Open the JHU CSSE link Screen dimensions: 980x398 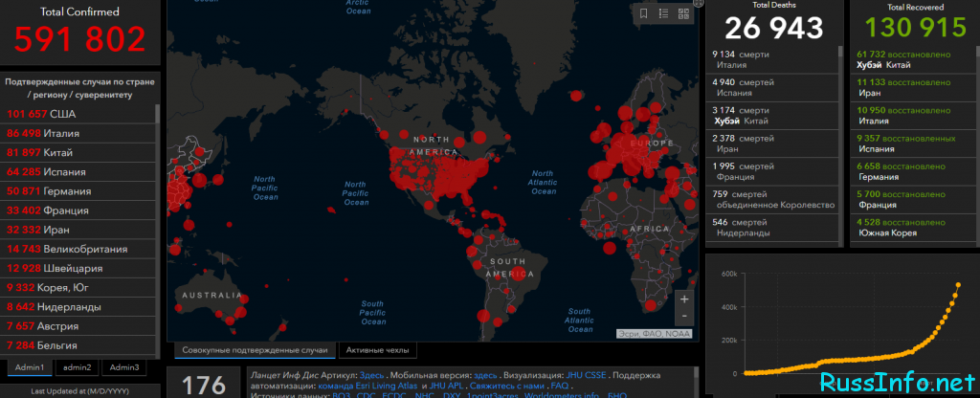[x=586, y=375]
